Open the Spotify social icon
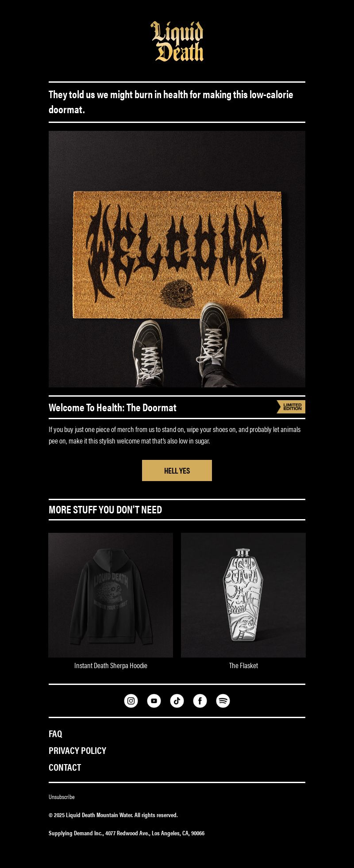The height and width of the screenshot is (868, 354). coord(223,701)
